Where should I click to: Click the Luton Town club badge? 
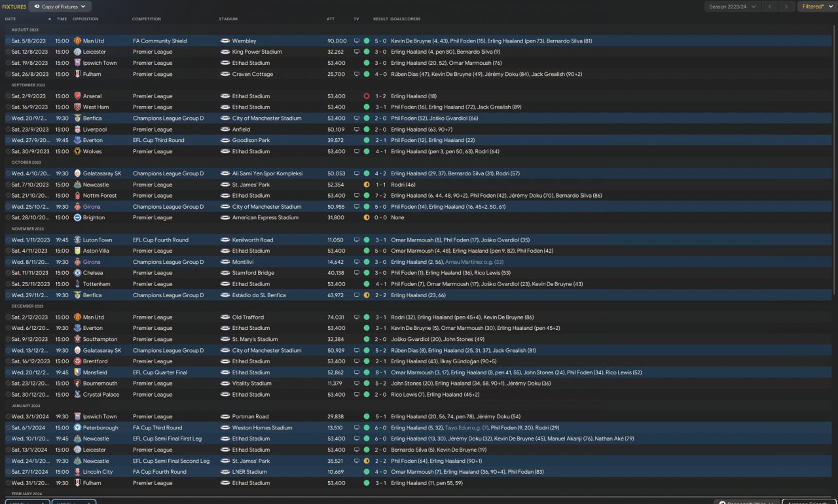[77, 240]
